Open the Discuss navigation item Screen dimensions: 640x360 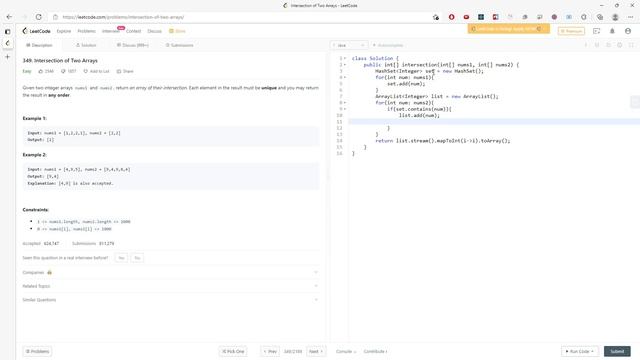point(154,31)
